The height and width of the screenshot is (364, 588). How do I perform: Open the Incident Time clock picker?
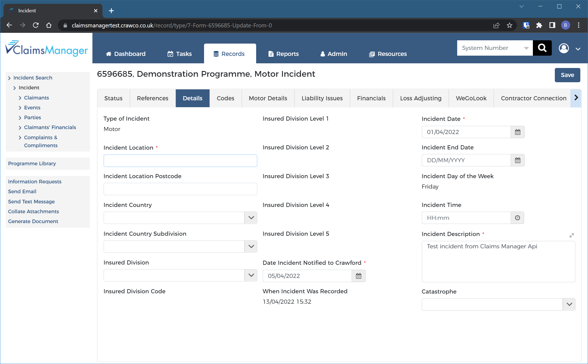(x=517, y=218)
